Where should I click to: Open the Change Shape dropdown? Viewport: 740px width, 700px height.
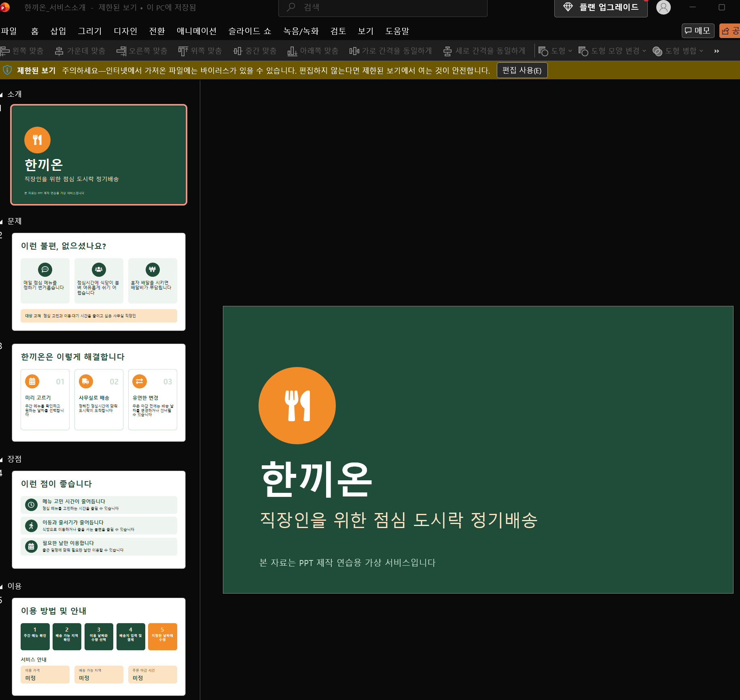[x=612, y=51]
